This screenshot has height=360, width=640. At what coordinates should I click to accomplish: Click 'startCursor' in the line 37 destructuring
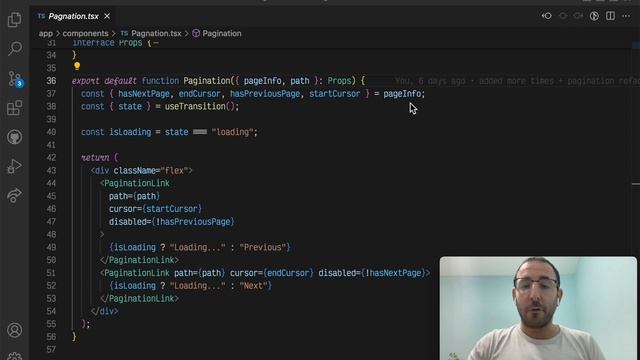point(334,94)
